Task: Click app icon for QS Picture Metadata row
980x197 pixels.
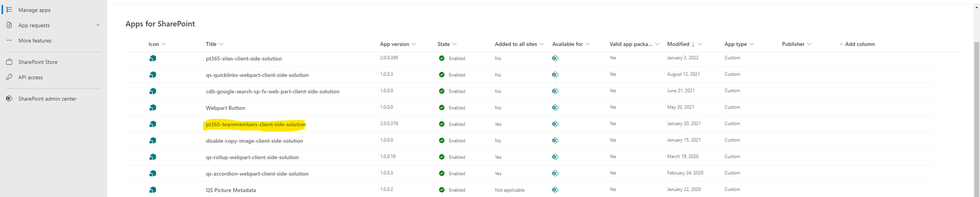Action: [153, 190]
